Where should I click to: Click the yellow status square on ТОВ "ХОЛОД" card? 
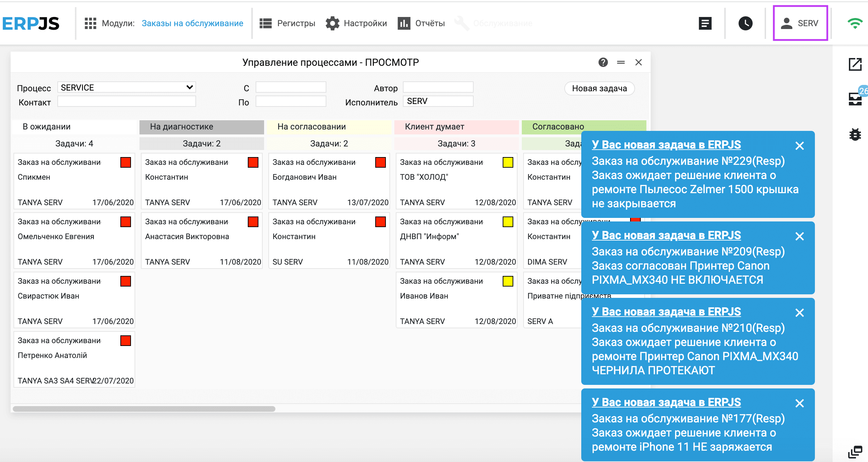tap(508, 162)
